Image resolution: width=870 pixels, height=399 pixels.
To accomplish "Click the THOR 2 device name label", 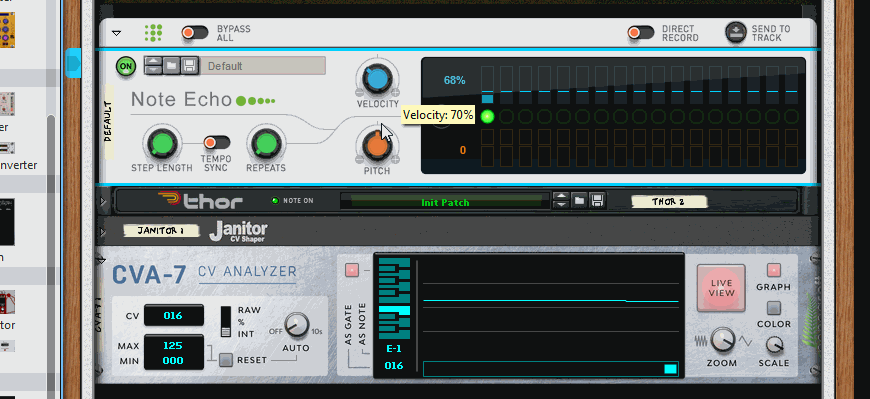I will tap(670, 201).
